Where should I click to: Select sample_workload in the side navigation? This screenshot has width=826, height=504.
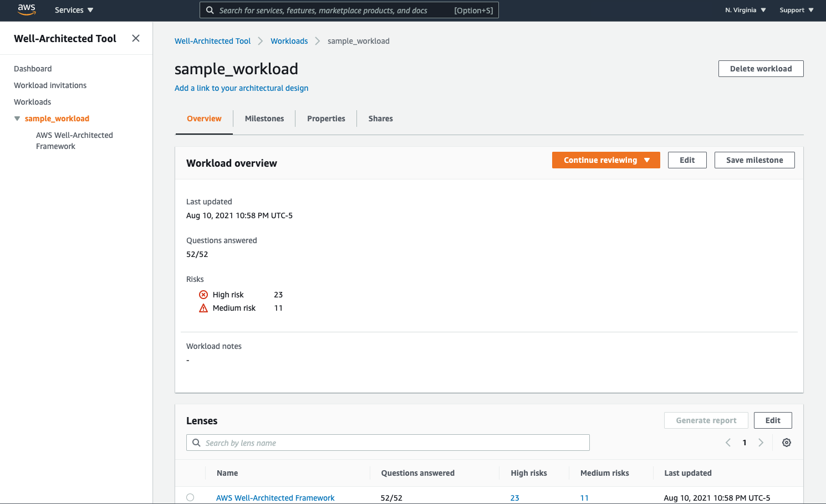(57, 119)
